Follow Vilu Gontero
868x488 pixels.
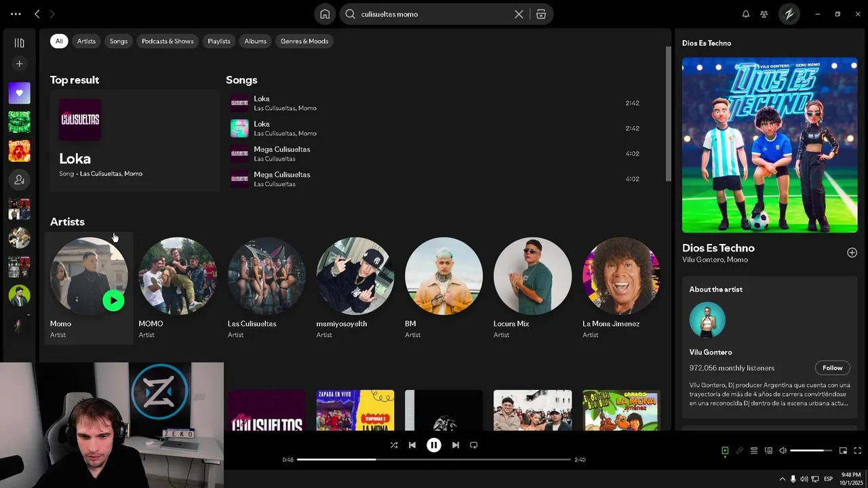(833, 368)
